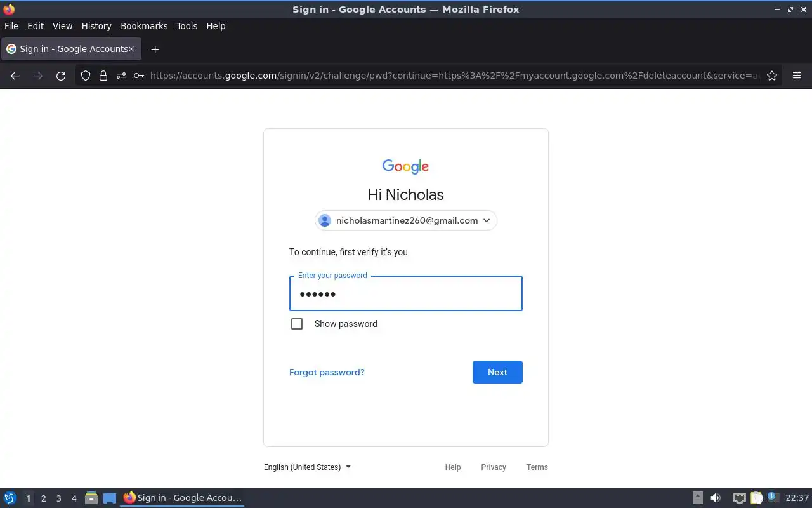Click the Enter your password field
Screen dimensions: 812x508
[406, 293]
